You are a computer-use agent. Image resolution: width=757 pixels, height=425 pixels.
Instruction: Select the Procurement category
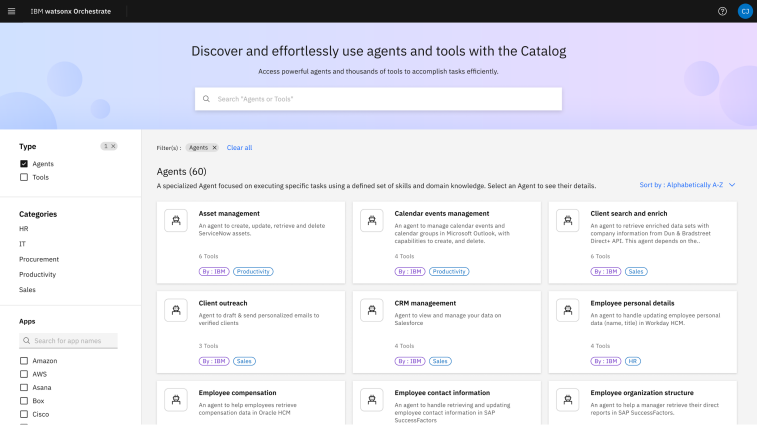(x=39, y=259)
